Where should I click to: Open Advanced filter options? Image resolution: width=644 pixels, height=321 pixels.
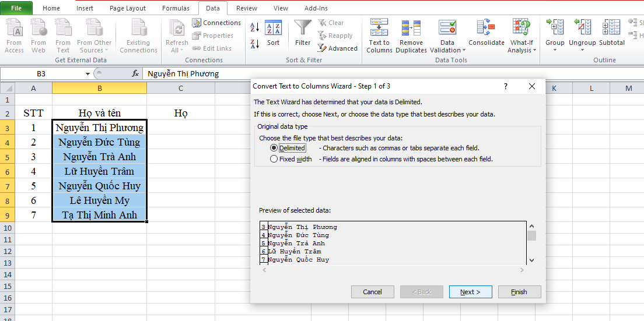pos(338,48)
